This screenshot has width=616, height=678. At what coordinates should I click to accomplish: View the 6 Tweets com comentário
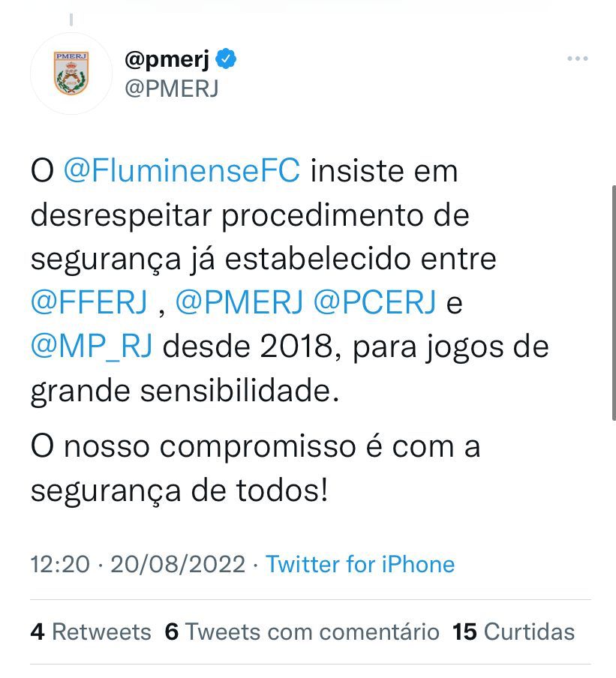click(302, 631)
